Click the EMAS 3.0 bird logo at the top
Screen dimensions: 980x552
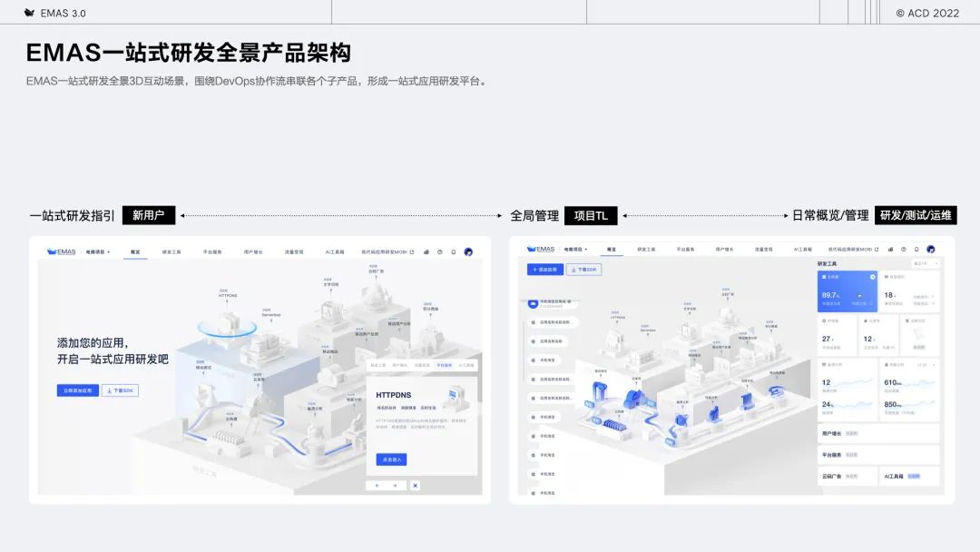pyautogui.click(x=29, y=13)
